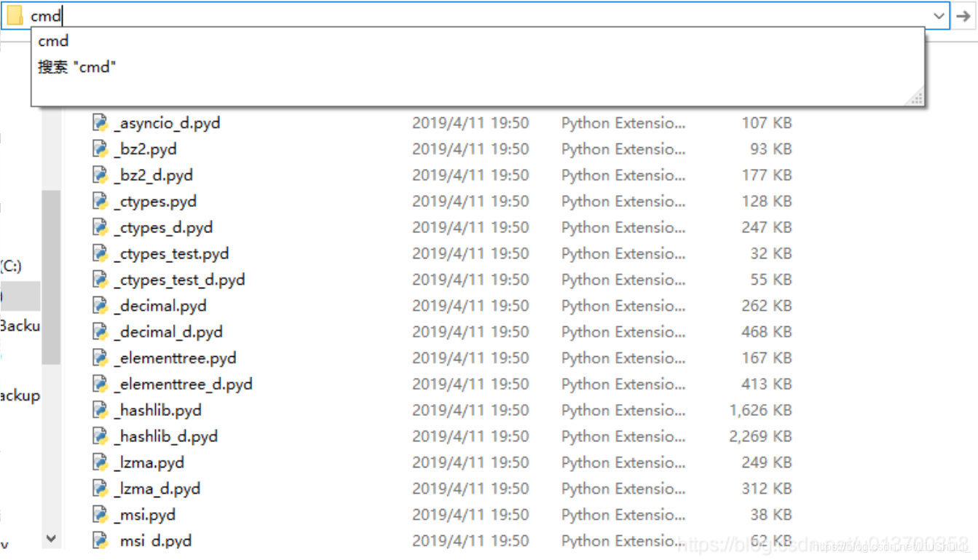This screenshot has width=978, height=560.
Task: Select the file name _hashlib_d.pyd
Action: [x=166, y=438]
